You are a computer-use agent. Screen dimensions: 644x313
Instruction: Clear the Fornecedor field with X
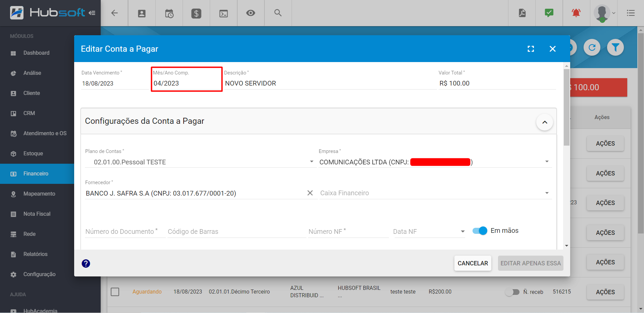(310, 193)
